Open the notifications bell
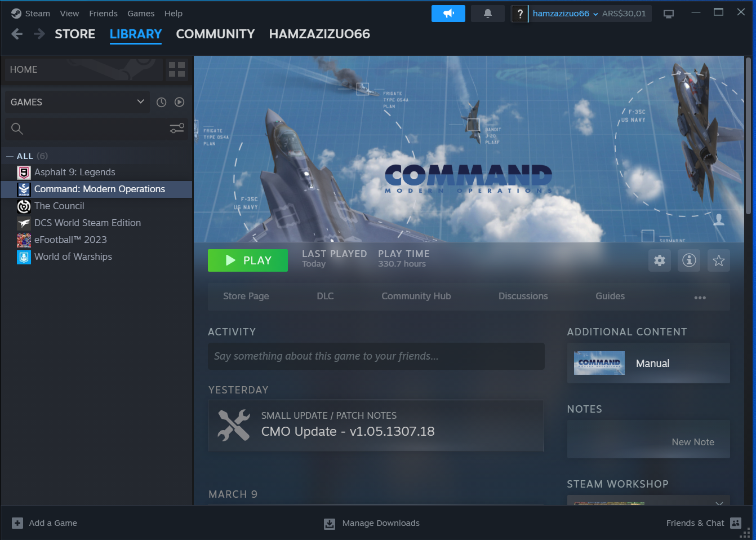The image size is (756, 540). [x=488, y=14]
